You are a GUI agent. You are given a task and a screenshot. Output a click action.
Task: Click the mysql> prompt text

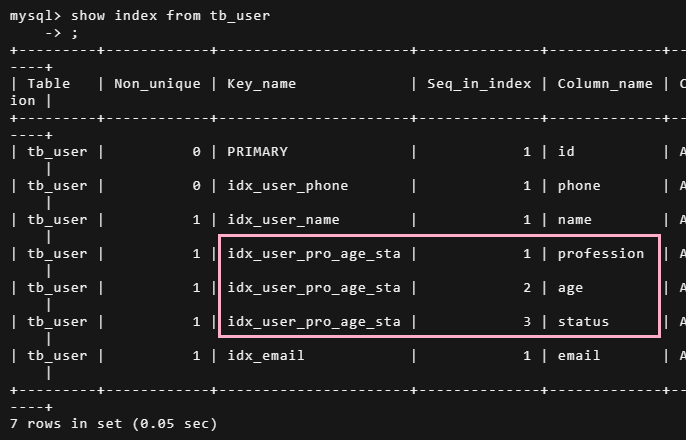point(35,16)
